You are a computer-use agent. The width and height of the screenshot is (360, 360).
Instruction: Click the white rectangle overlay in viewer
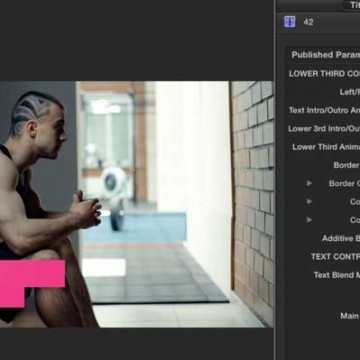[104, 267]
